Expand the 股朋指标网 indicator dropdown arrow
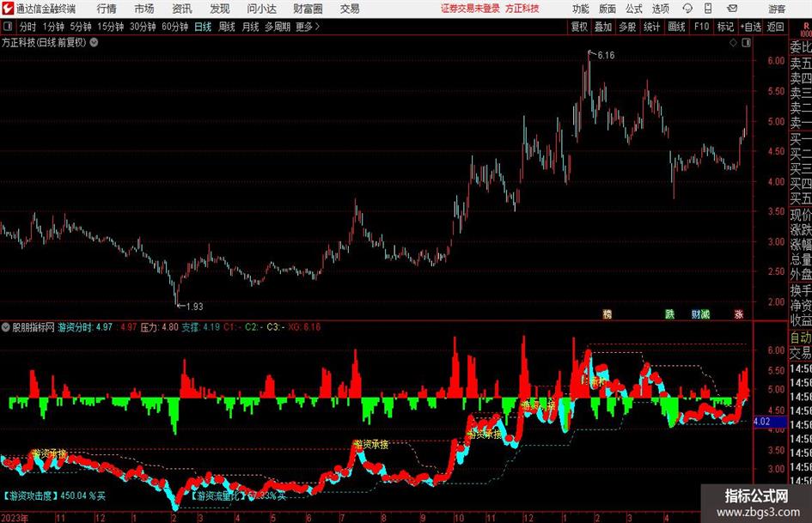 pos(6,327)
